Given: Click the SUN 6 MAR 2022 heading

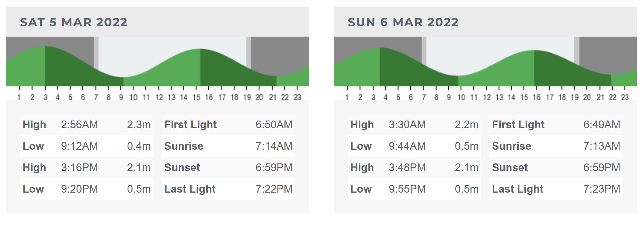Looking at the screenshot, I should coord(403,22).
